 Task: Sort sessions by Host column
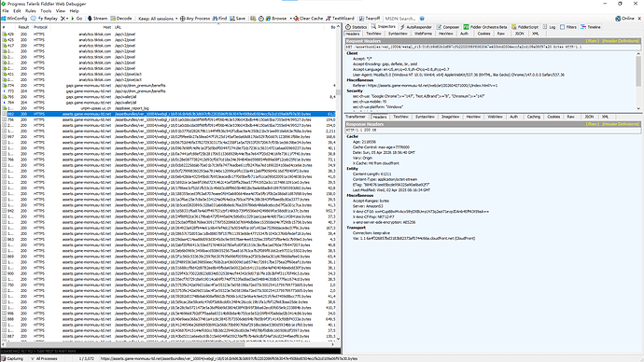82,27
